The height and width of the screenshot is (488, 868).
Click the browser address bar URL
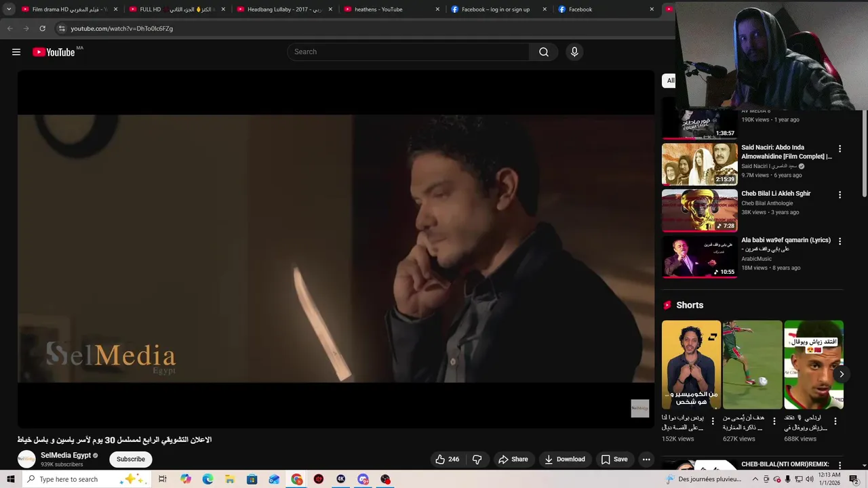coord(122,28)
